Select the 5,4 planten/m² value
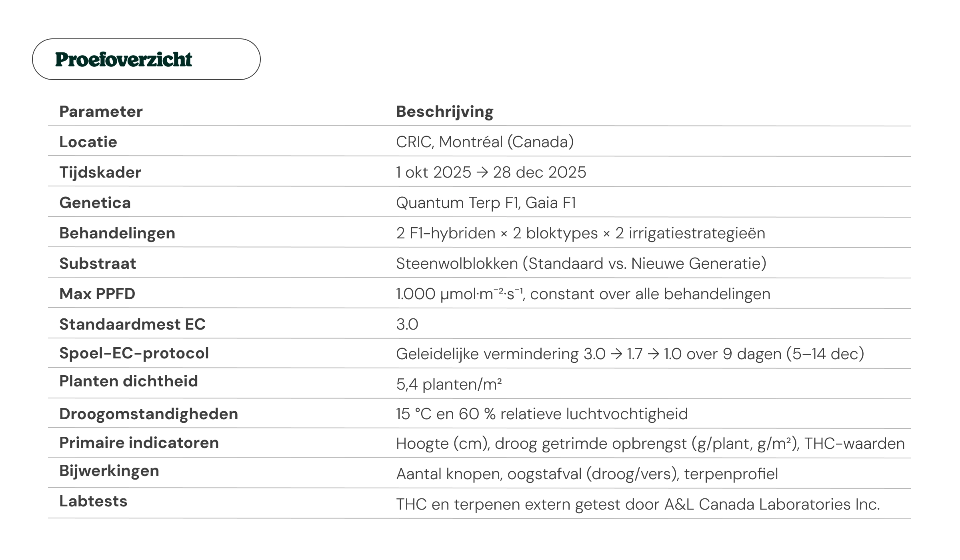Screen dimensions: 960x560 click(449, 384)
